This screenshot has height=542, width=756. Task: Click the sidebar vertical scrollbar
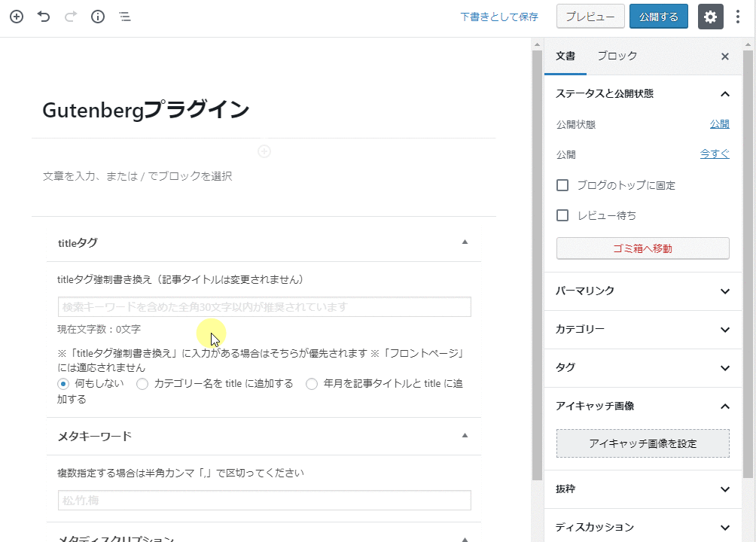tap(748, 263)
